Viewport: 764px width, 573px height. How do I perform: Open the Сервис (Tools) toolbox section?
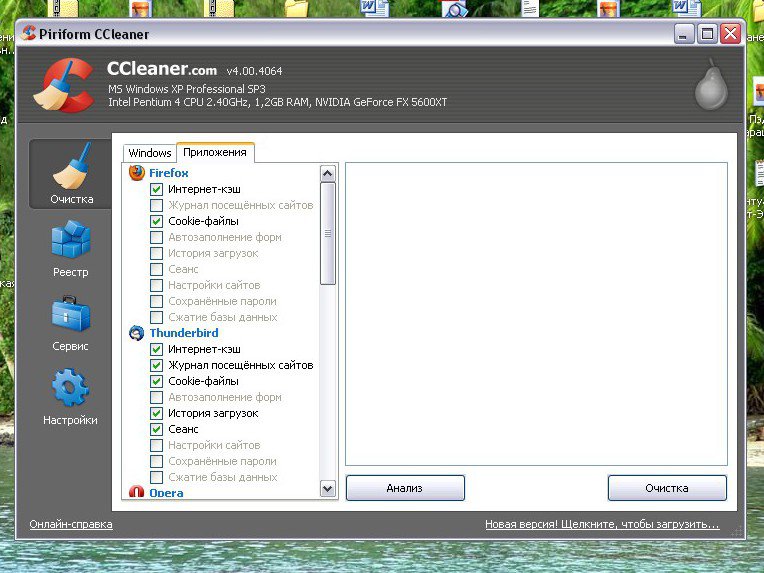[x=71, y=321]
